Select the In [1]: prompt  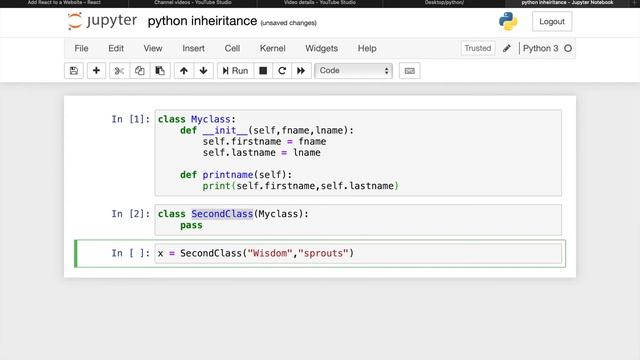[x=131, y=119]
